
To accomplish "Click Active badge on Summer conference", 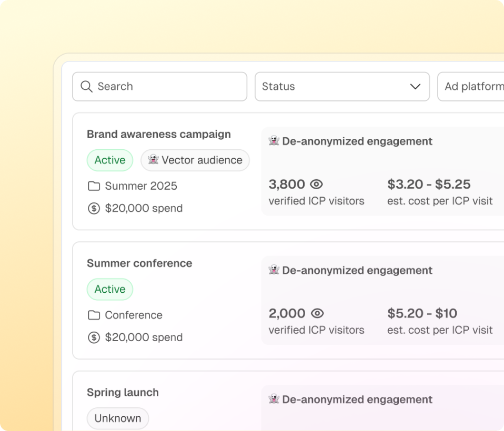I will point(110,289).
